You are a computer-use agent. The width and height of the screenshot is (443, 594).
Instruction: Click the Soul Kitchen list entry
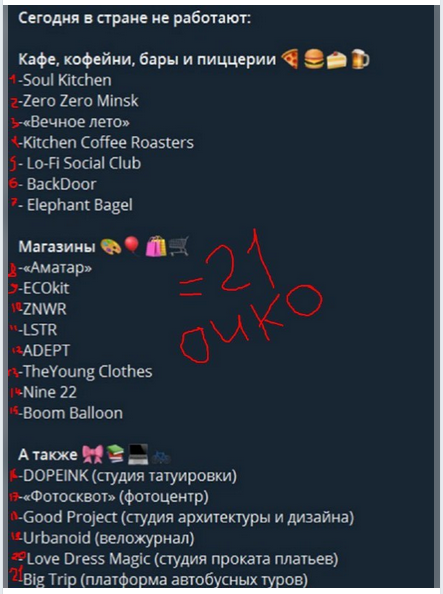(x=65, y=80)
